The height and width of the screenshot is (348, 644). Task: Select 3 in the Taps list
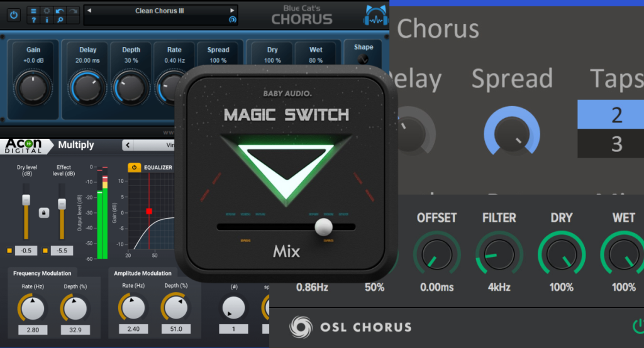pyautogui.click(x=616, y=144)
